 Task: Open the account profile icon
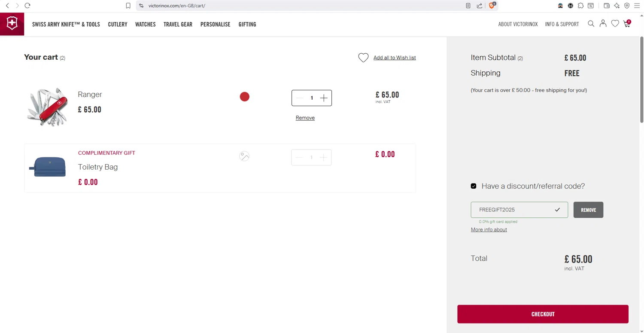click(603, 24)
